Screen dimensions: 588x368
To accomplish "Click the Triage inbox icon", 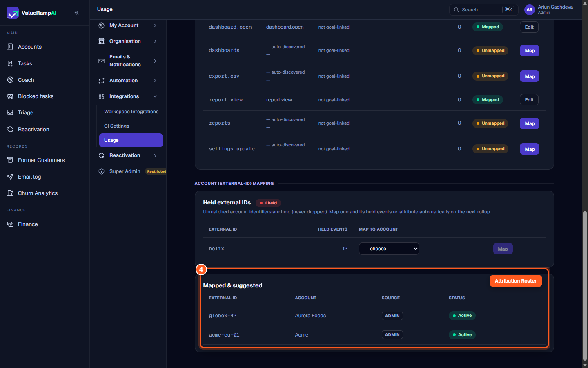I will point(10,112).
